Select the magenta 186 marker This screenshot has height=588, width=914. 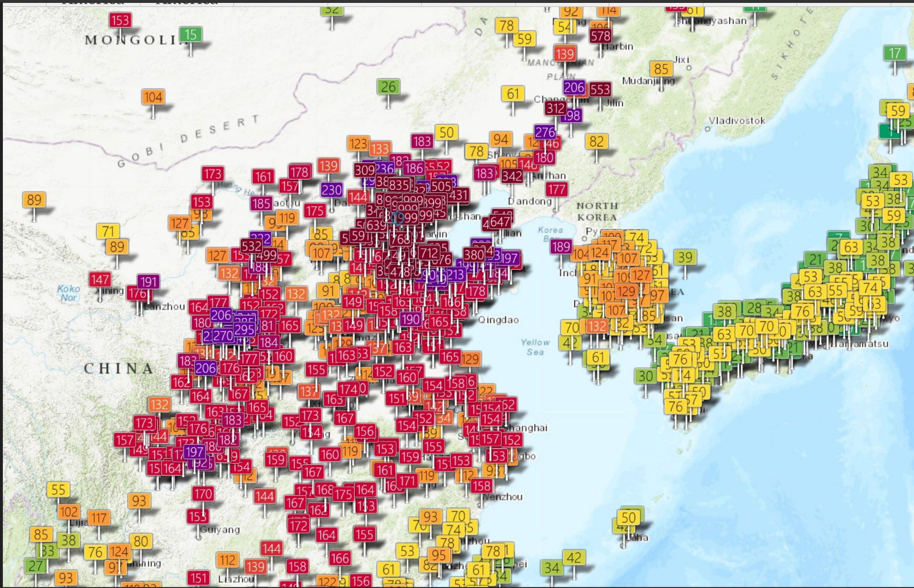pos(413,168)
